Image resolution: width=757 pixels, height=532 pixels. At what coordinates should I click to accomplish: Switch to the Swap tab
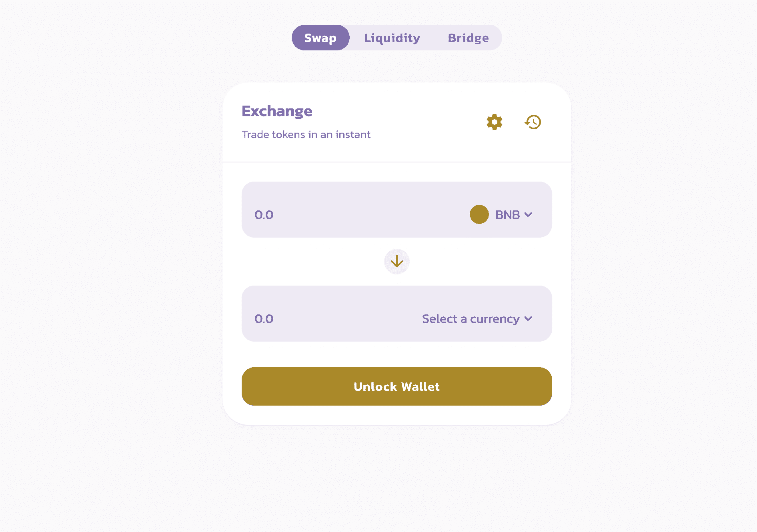point(320,38)
